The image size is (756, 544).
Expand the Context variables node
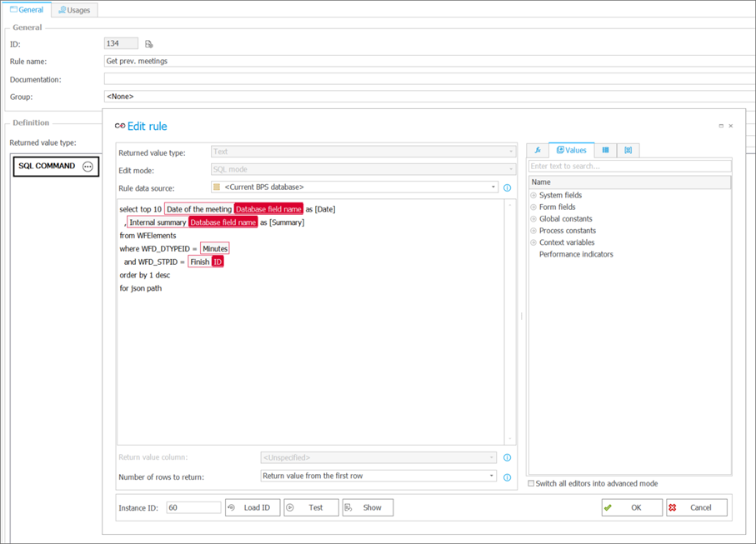(533, 242)
